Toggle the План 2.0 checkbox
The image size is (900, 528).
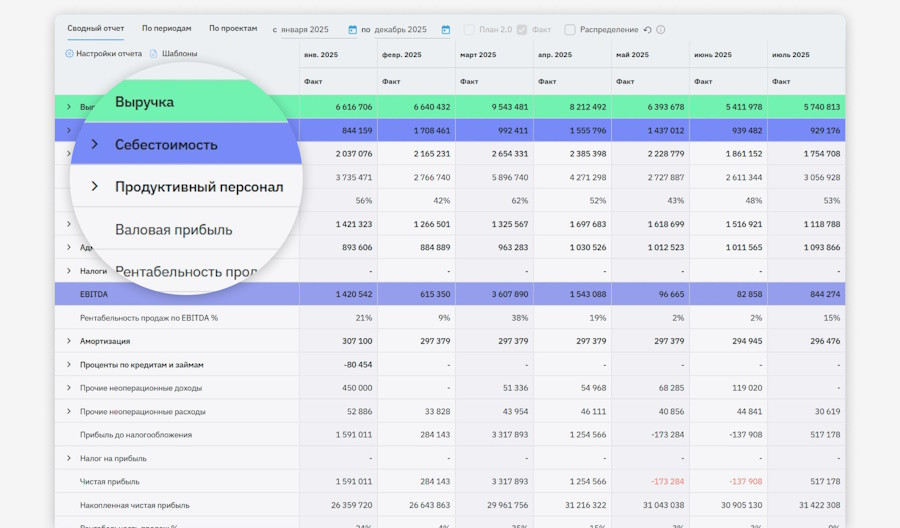coord(470,30)
